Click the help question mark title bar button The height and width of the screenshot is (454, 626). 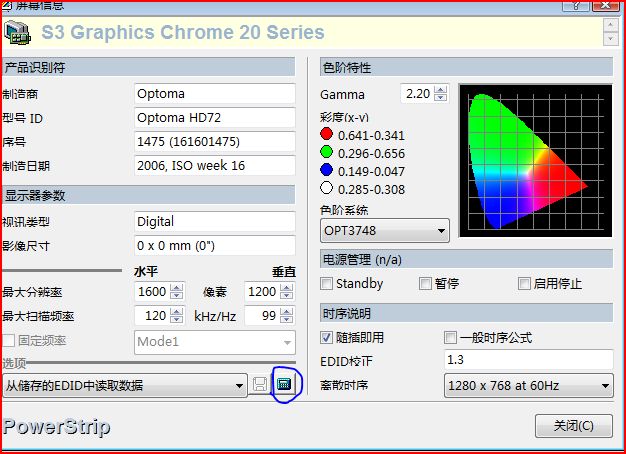[x=576, y=6]
